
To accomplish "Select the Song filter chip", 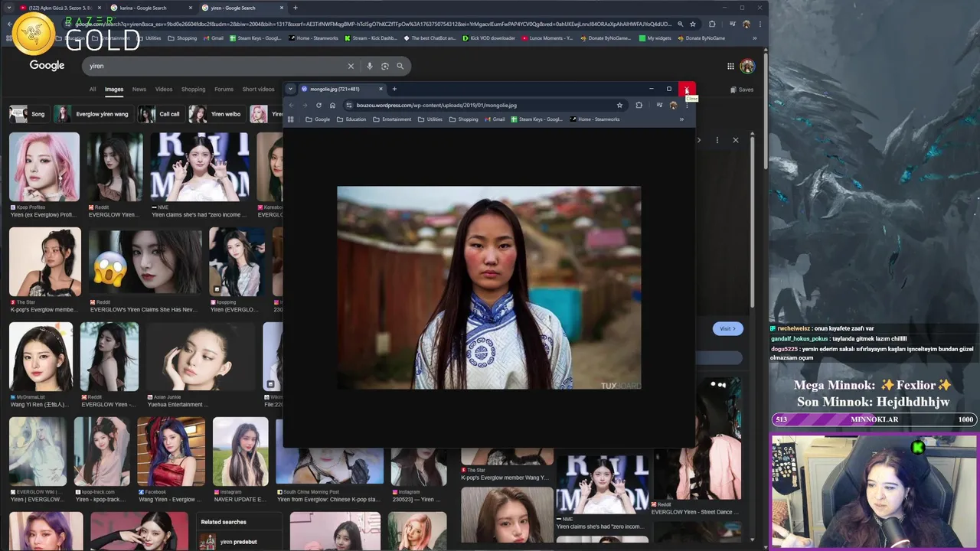I will point(28,114).
